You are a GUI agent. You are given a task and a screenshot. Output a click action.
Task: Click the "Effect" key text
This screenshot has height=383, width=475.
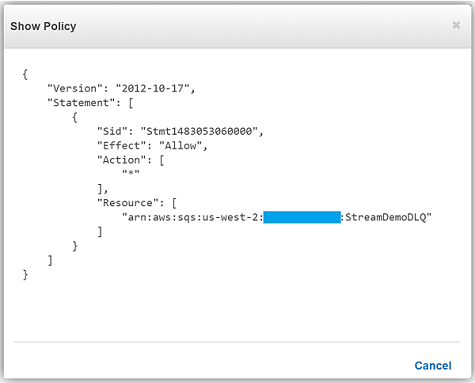point(121,146)
